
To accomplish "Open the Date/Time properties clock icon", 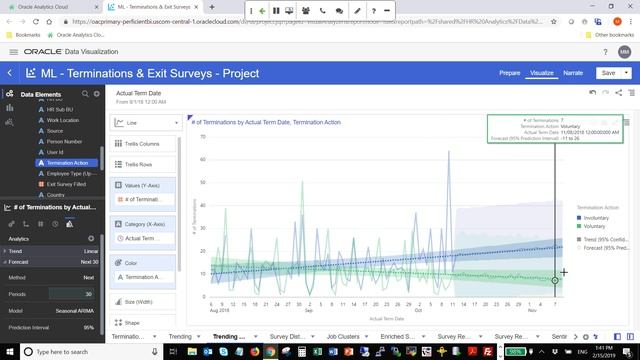I will click(55, 224).
